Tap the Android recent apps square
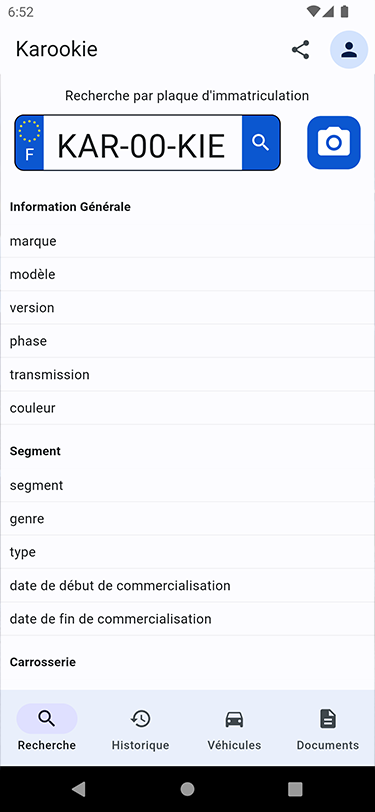Image resolution: width=375 pixels, height=812 pixels. click(x=295, y=789)
